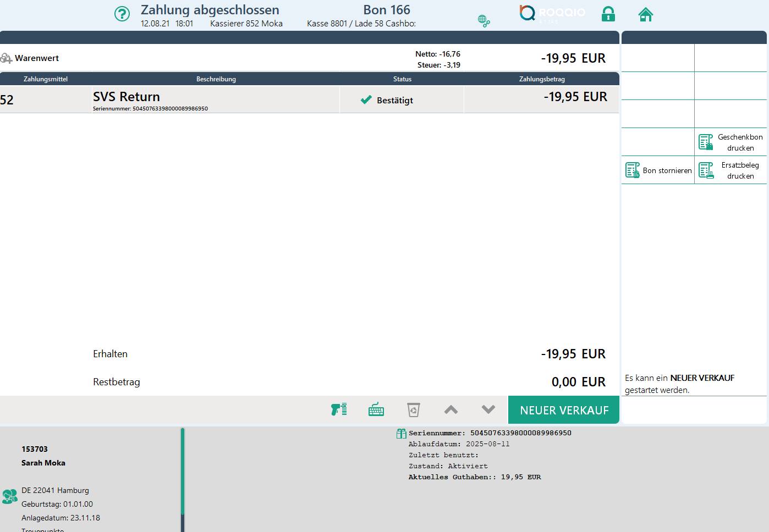Activate the barcode scanner icon

(339, 409)
